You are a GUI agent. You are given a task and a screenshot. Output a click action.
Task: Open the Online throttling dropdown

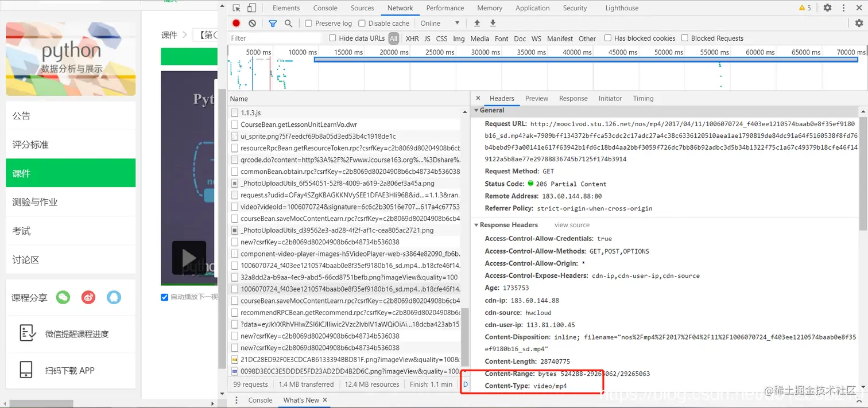click(440, 23)
